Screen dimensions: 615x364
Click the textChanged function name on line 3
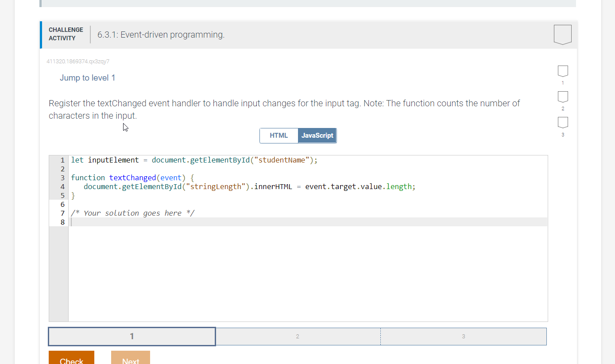[132, 178]
